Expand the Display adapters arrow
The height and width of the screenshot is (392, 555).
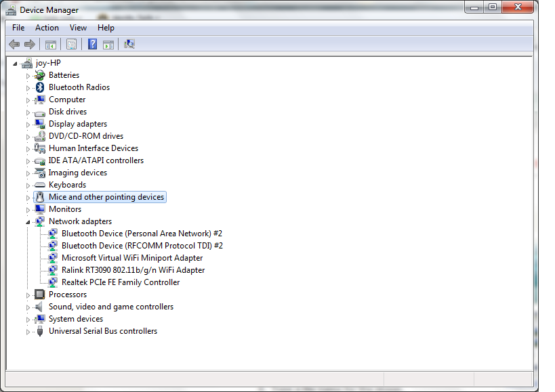[28, 125]
